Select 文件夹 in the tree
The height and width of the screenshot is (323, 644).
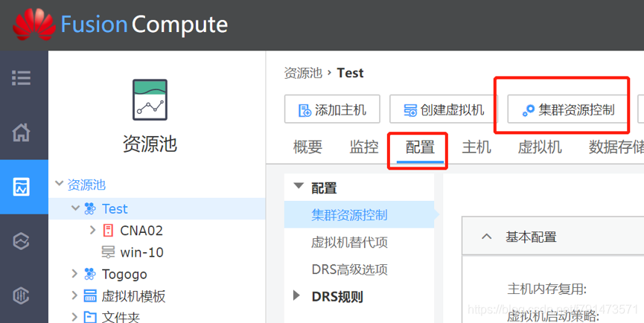pyautogui.click(x=121, y=317)
